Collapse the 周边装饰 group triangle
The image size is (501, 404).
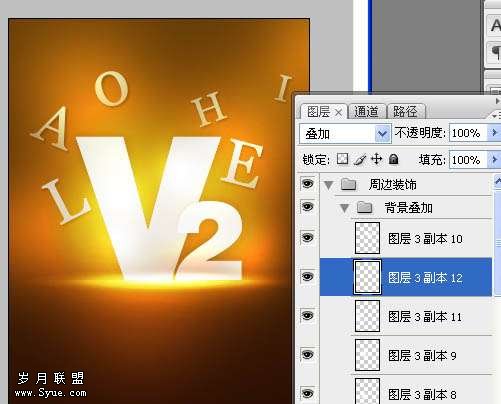coord(329,185)
